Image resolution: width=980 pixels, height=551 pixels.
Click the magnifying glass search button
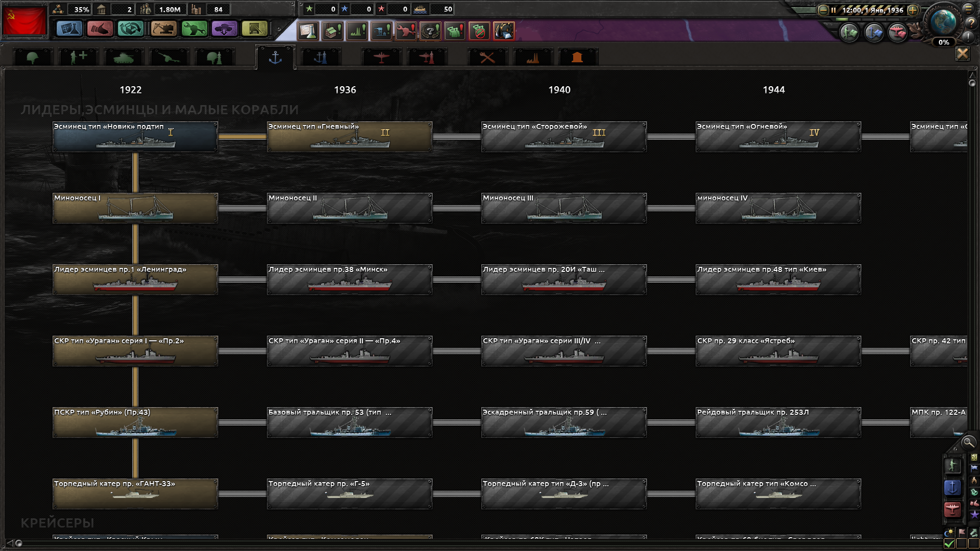pyautogui.click(x=968, y=442)
